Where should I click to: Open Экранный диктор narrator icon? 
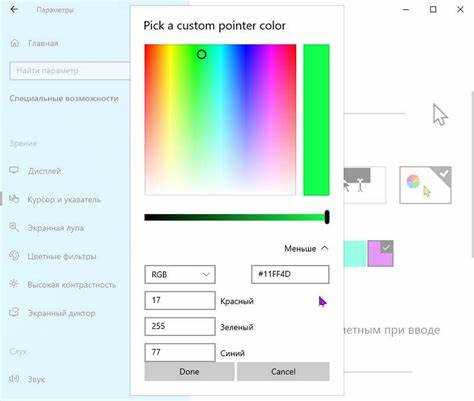coord(14,313)
